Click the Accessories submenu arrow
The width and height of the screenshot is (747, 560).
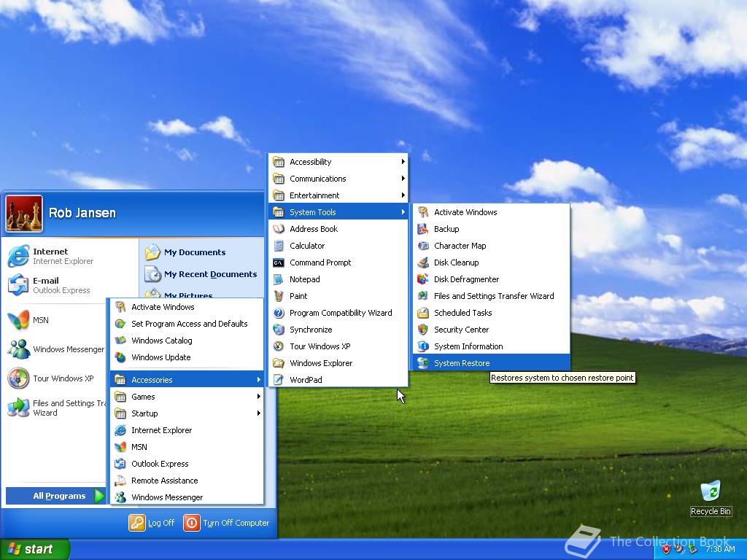(x=259, y=380)
